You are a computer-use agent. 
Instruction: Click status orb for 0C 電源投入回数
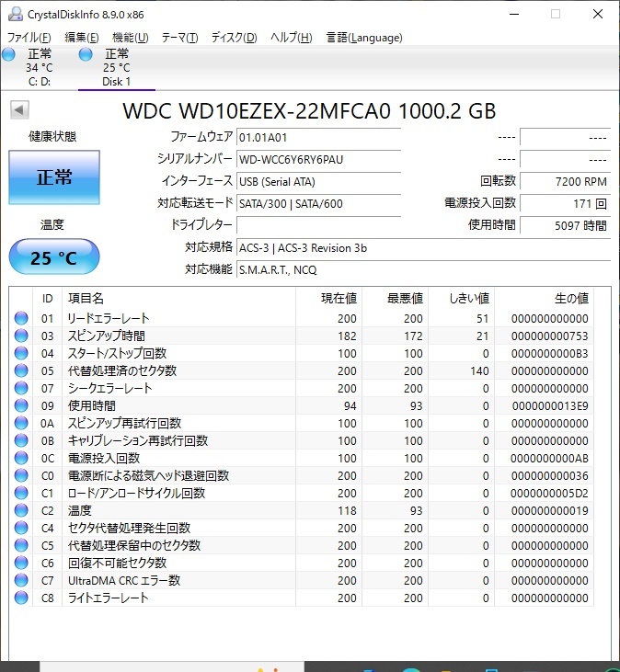click(x=21, y=458)
